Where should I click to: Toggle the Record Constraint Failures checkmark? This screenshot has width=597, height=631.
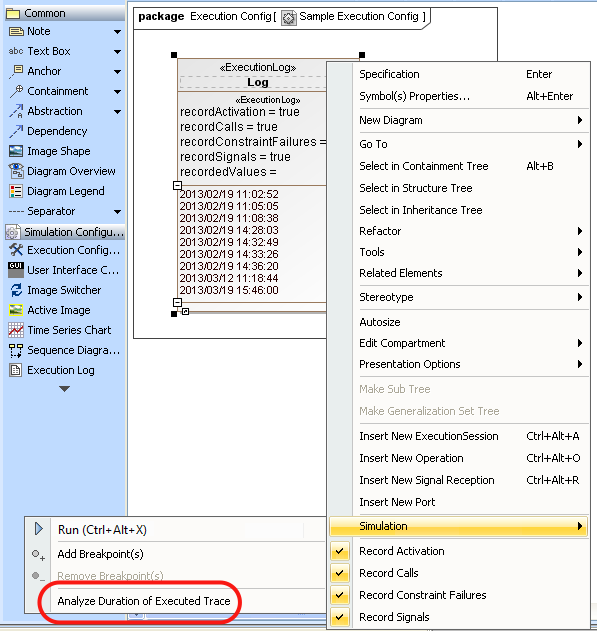click(x=340, y=595)
